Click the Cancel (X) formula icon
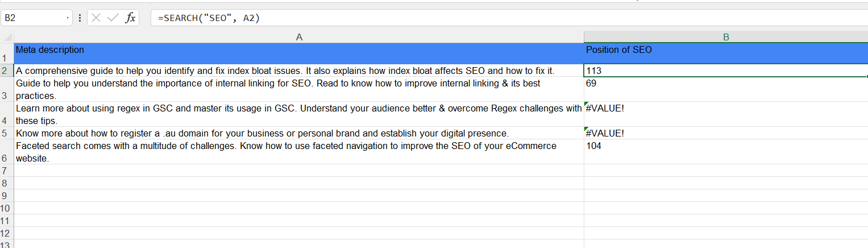Image resolution: width=868 pixels, height=248 pixels. pos(96,18)
